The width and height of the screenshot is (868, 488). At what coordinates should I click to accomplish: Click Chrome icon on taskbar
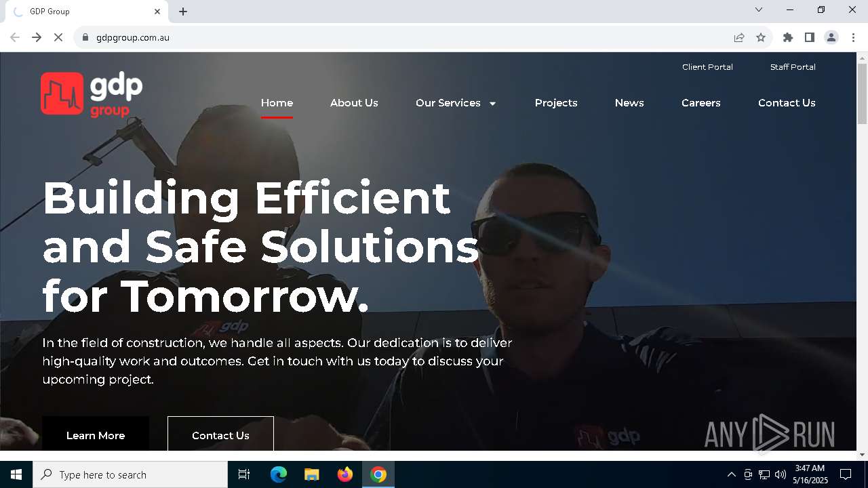coord(378,474)
